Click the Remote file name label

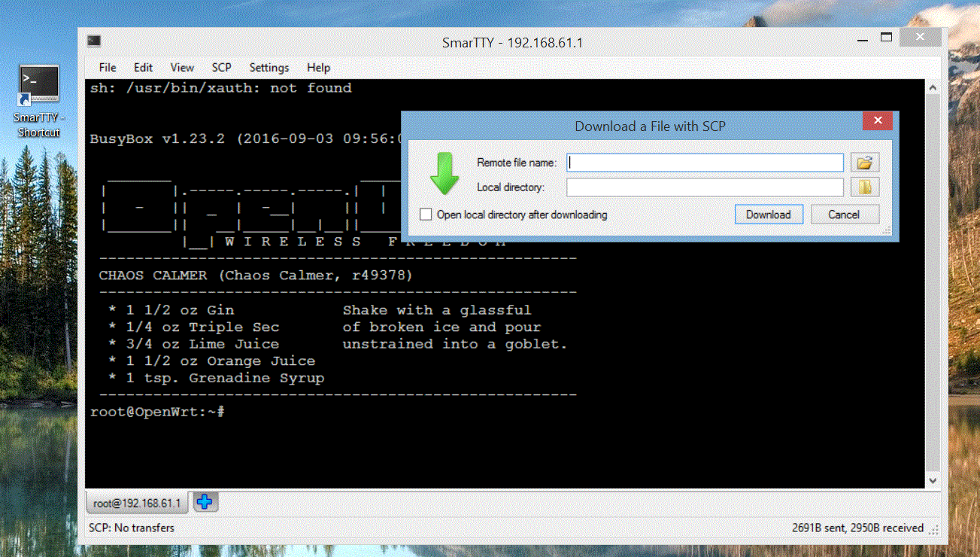(x=517, y=163)
